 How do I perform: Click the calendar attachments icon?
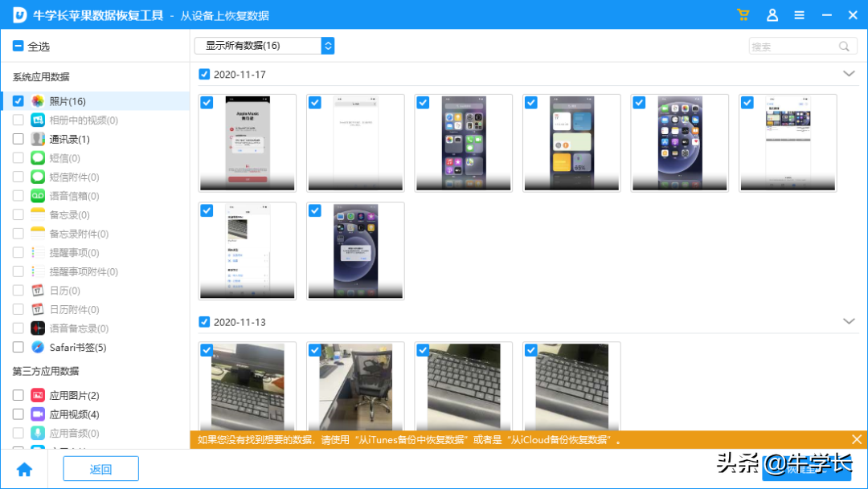tap(38, 309)
